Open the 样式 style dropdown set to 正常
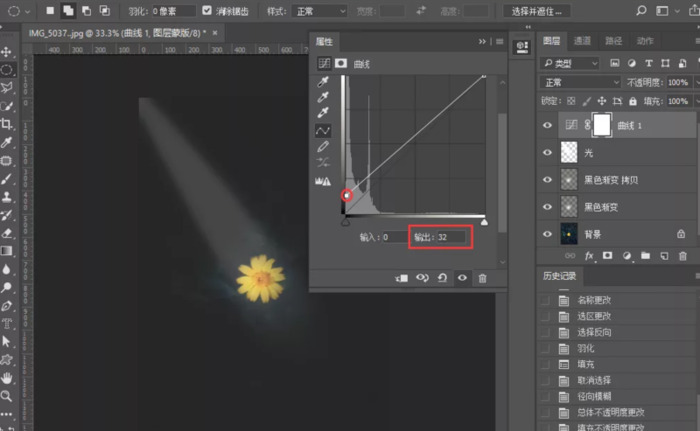This screenshot has width=700, height=431. coord(321,11)
